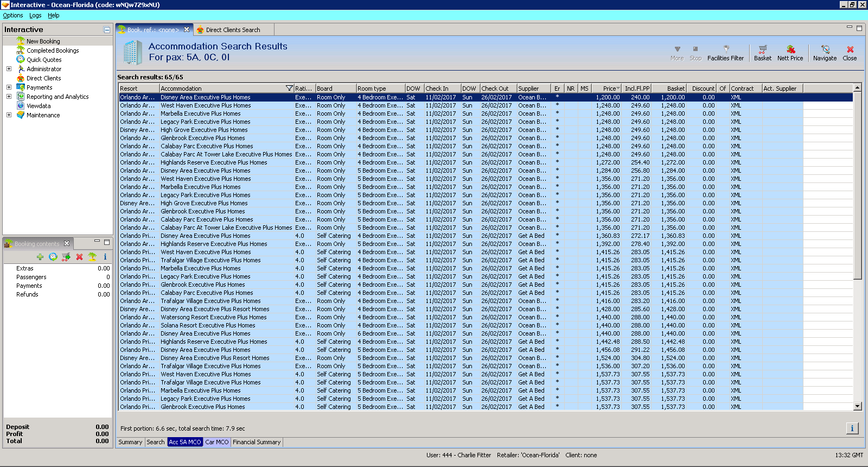This screenshot has height=467, width=868.
Task: Sort by the Check In column header
Action: 442,89
